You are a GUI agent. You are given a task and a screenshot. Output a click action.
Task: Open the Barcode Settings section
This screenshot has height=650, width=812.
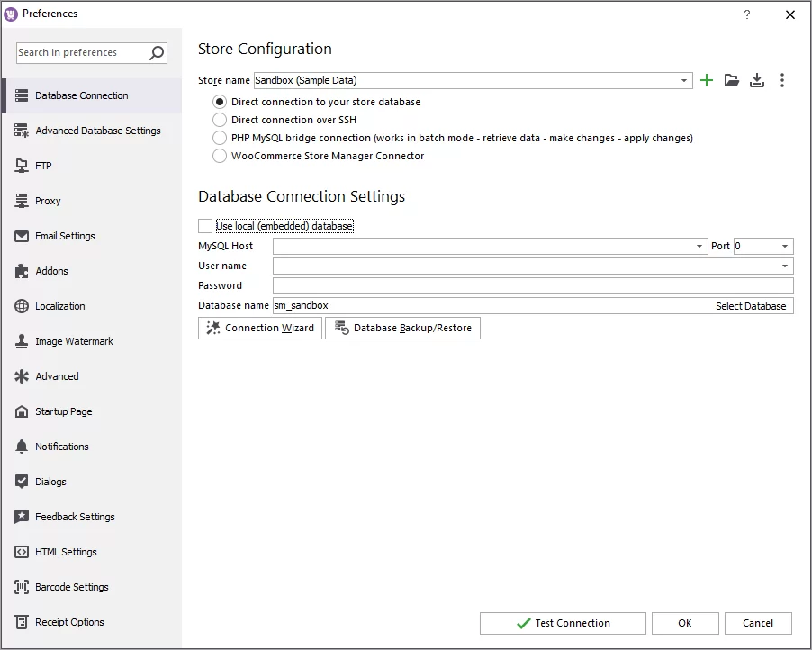click(x=70, y=587)
